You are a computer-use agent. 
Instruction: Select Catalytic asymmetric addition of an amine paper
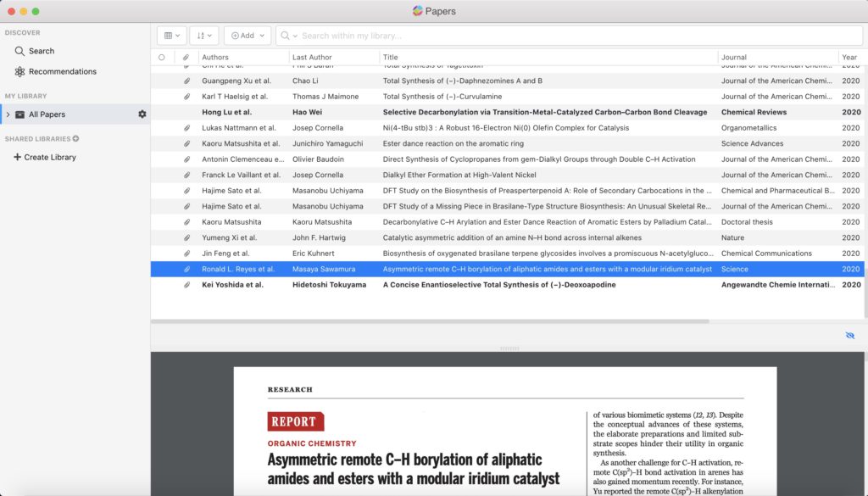[x=512, y=237]
